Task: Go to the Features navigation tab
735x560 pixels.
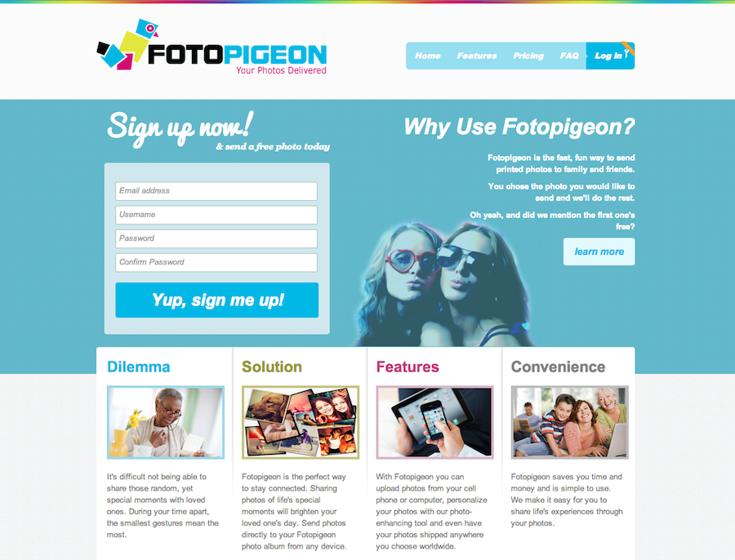Action: point(477,56)
